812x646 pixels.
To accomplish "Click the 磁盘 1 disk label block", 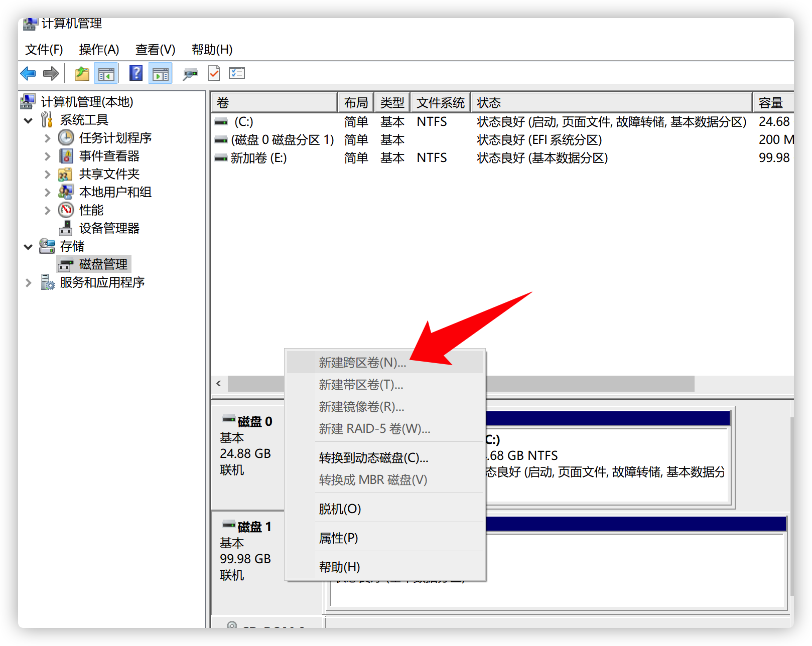I will point(248,563).
